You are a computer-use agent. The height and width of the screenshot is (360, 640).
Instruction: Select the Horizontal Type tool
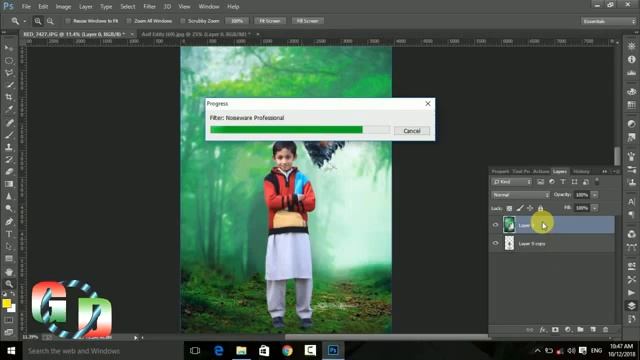(x=9, y=234)
